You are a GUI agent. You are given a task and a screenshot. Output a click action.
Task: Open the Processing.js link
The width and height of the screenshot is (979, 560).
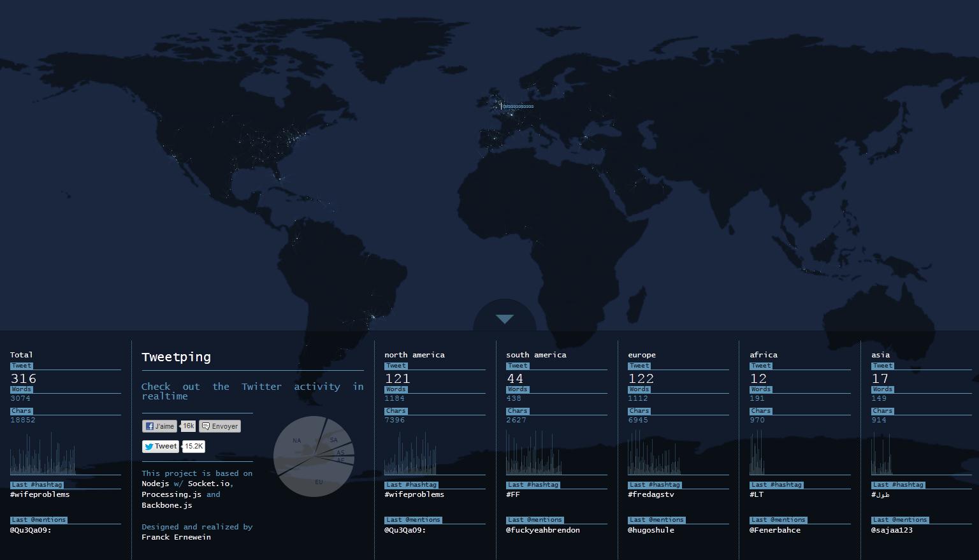coord(171,494)
